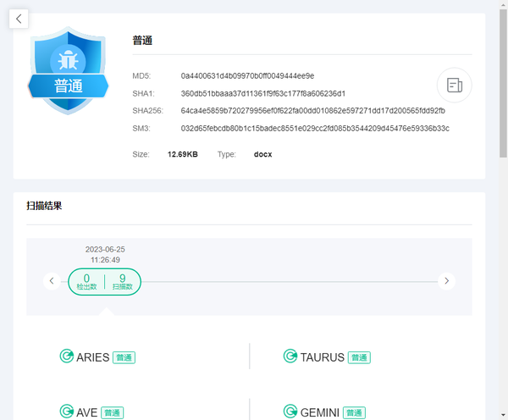
Task: Click the ARIES 普通 status tag
Action: click(124, 357)
